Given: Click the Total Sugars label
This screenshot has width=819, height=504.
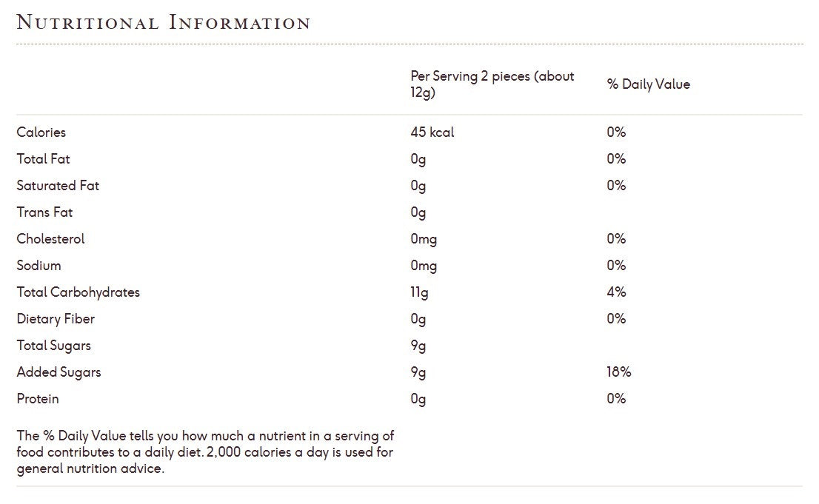Looking at the screenshot, I should click(54, 346).
